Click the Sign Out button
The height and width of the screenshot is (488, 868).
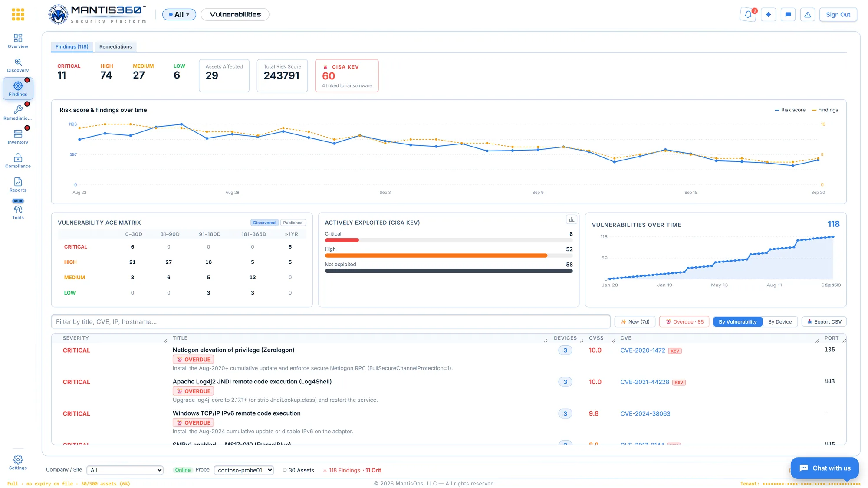tap(838, 14)
